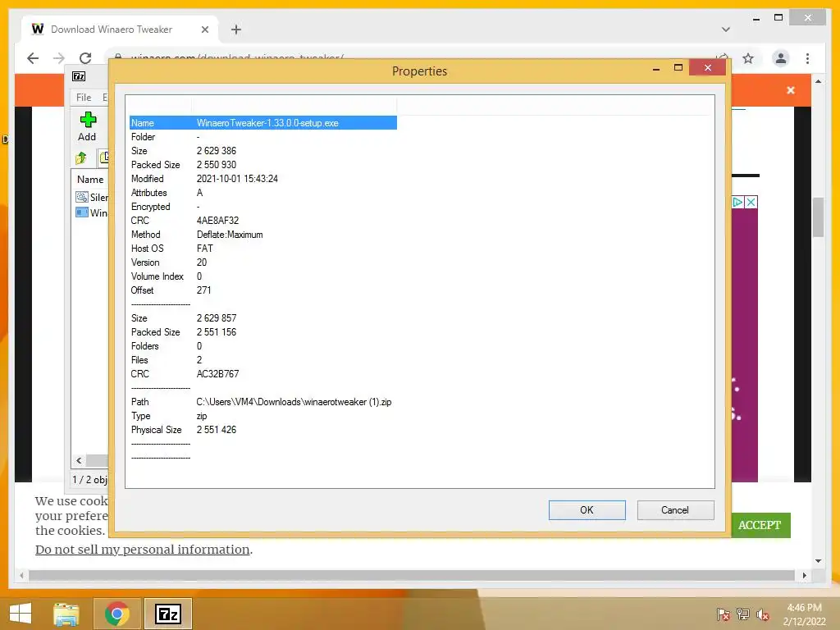840x630 pixels.
Task: Select the Volume Index 0 row
Action: point(263,276)
